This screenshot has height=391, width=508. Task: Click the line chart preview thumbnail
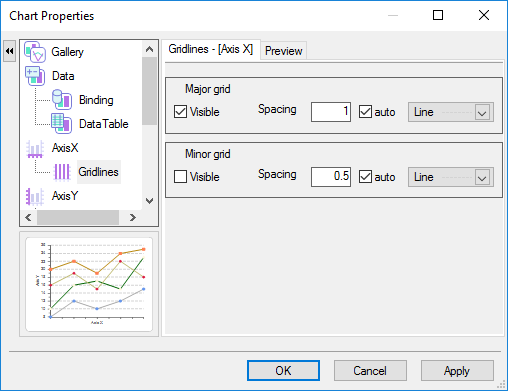(89, 284)
